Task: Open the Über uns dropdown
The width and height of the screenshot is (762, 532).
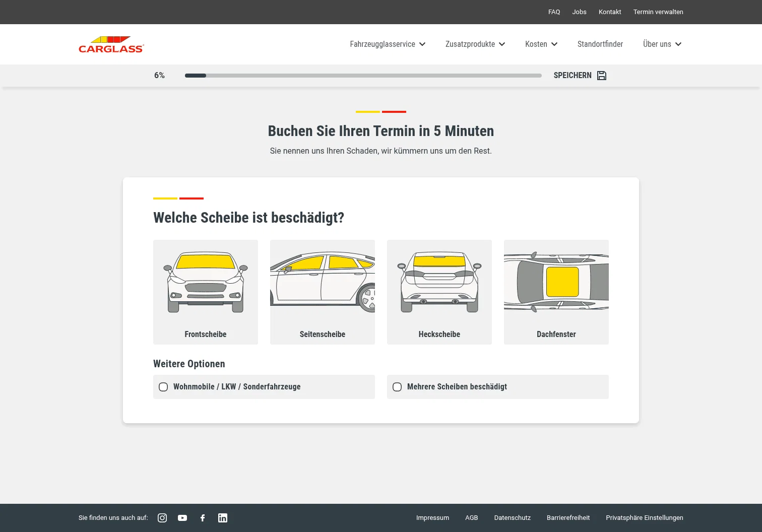Action: click(x=662, y=44)
